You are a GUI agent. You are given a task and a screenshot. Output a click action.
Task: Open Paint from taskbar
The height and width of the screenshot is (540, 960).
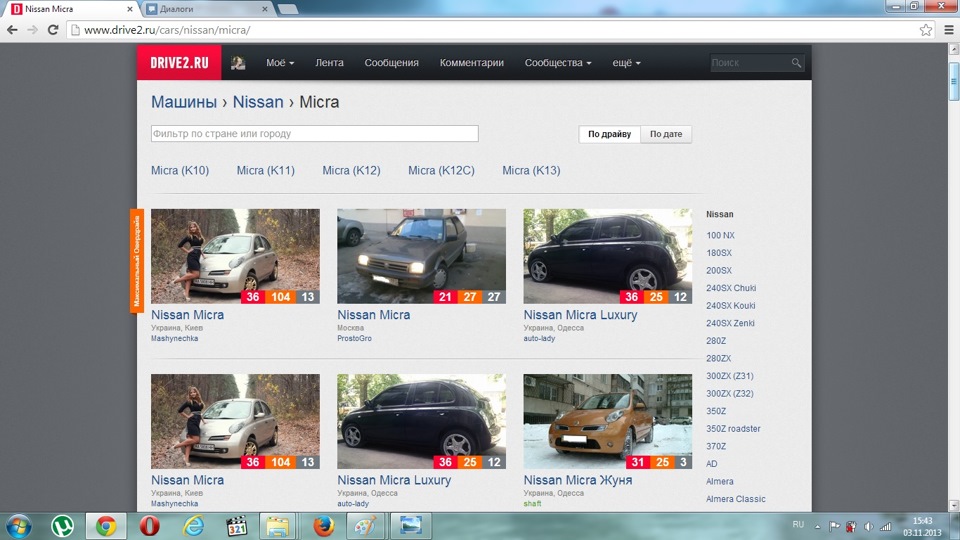click(366, 526)
